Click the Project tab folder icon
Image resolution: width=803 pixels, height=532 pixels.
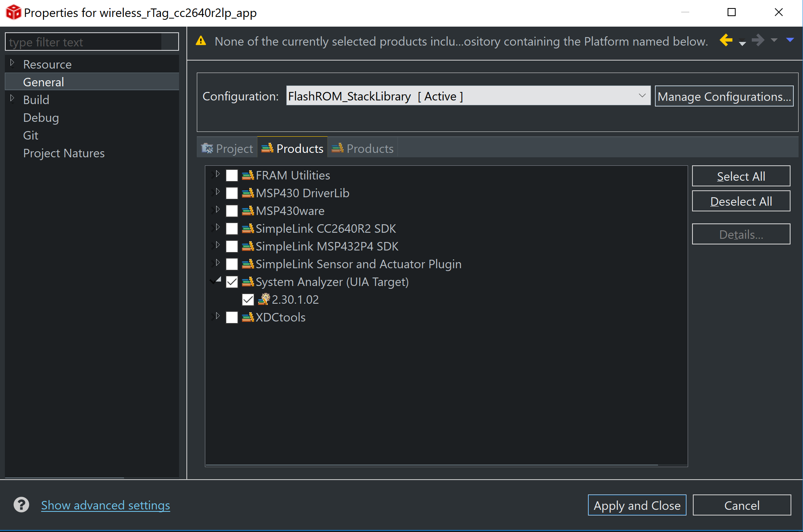point(207,148)
